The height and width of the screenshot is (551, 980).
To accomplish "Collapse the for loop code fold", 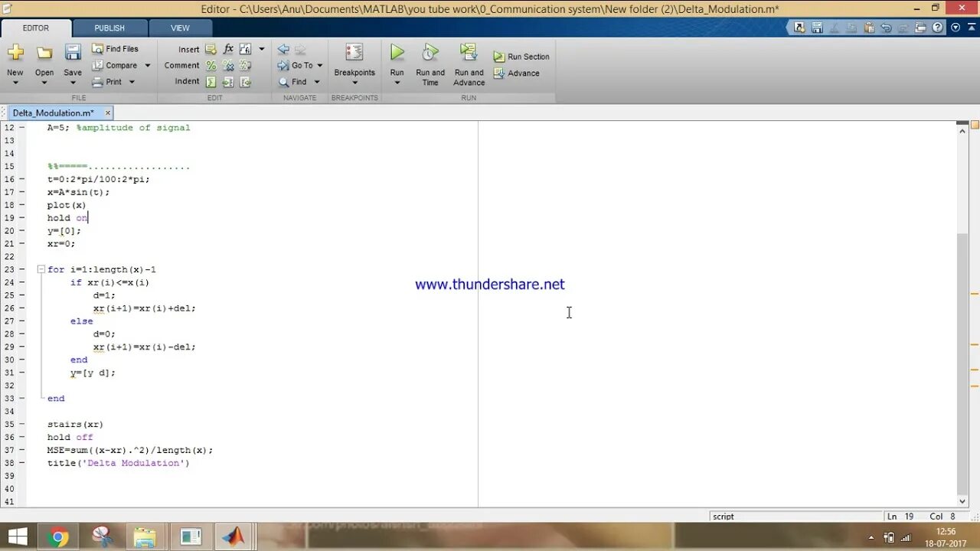I will tap(41, 269).
